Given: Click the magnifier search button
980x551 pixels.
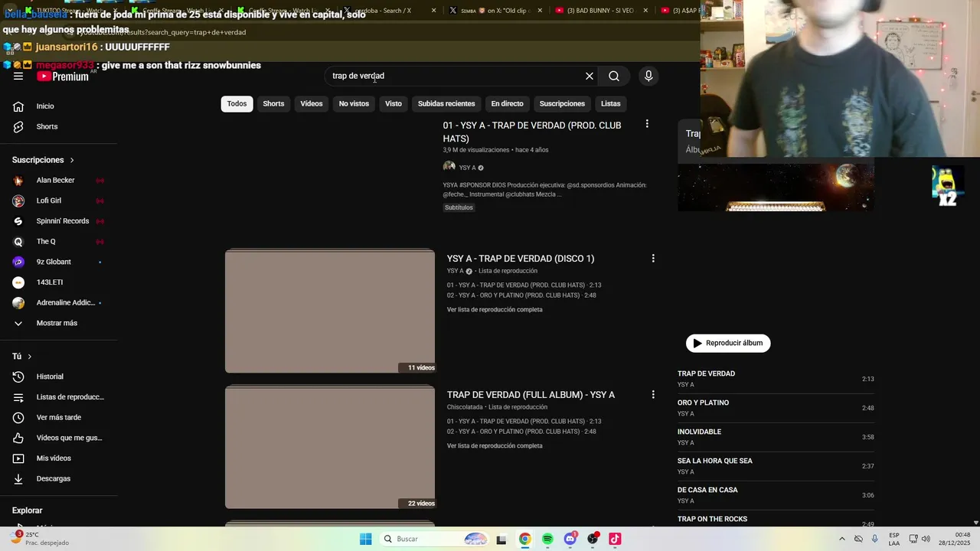Looking at the screenshot, I should [x=614, y=76].
